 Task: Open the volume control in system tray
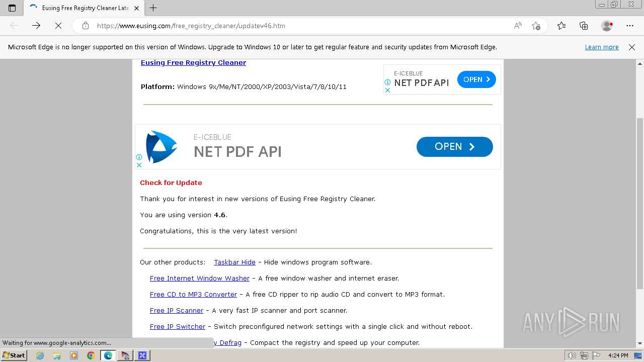pyautogui.click(x=572, y=355)
